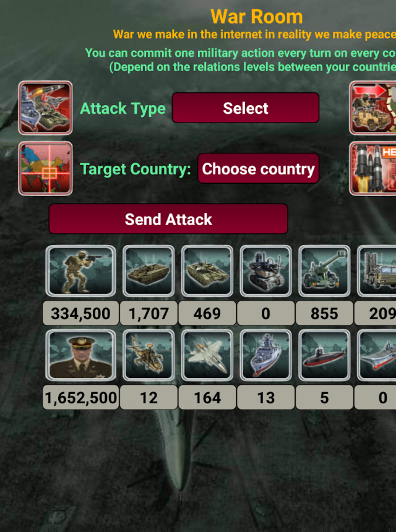This screenshot has width=396, height=532.
Task: Select the attack helicopter unit icon
Action: pos(148,355)
